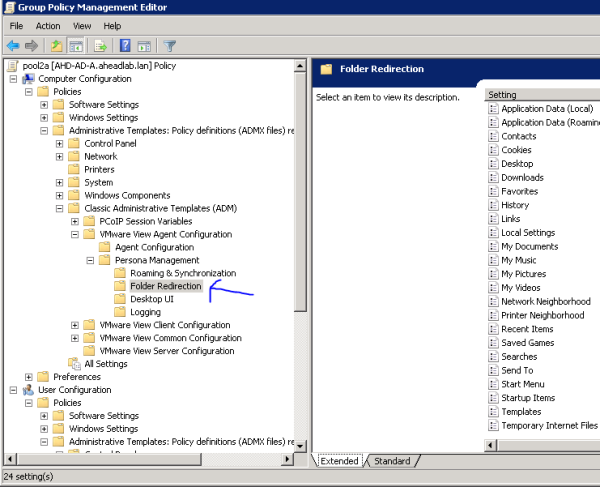Switch to the Standard tab
This screenshot has height=487, width=600.
(x=392, y=461)
